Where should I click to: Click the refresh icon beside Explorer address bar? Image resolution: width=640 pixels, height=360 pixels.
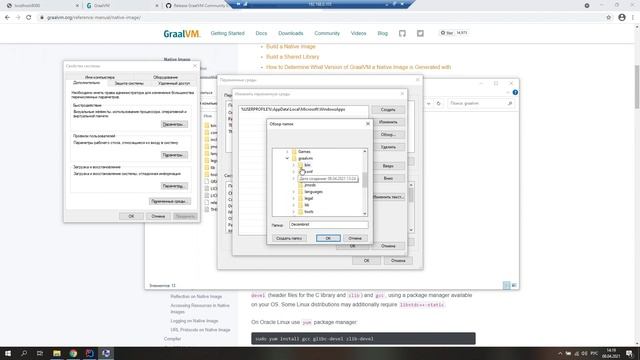[x=439, y=104]
